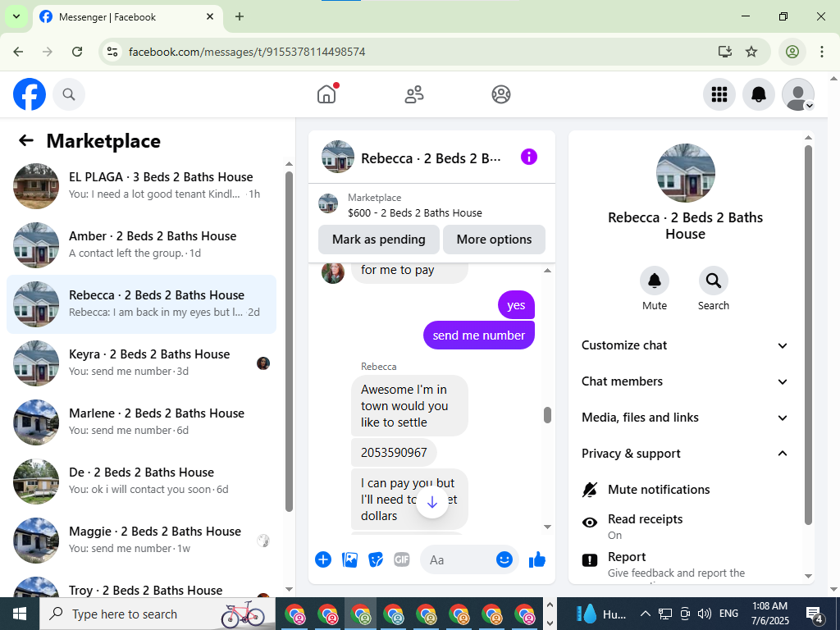Select the Keyra 2 Beds conversation
This screenshot has width=840, height=630.
pos(142,363)
